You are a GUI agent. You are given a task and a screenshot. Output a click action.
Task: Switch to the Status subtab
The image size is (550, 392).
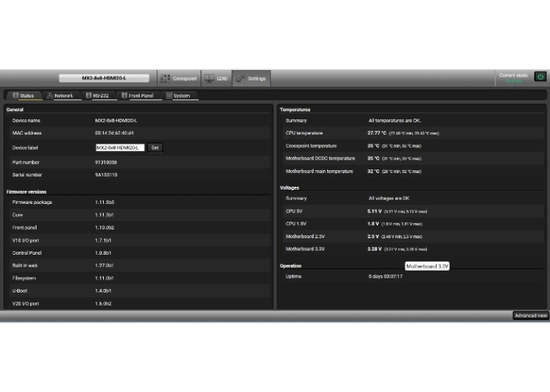pos(24,96)
